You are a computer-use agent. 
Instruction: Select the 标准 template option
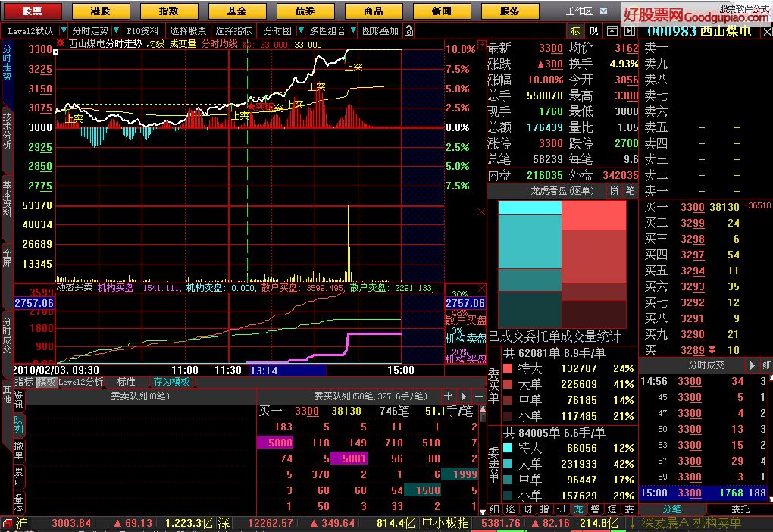point(127,382)
